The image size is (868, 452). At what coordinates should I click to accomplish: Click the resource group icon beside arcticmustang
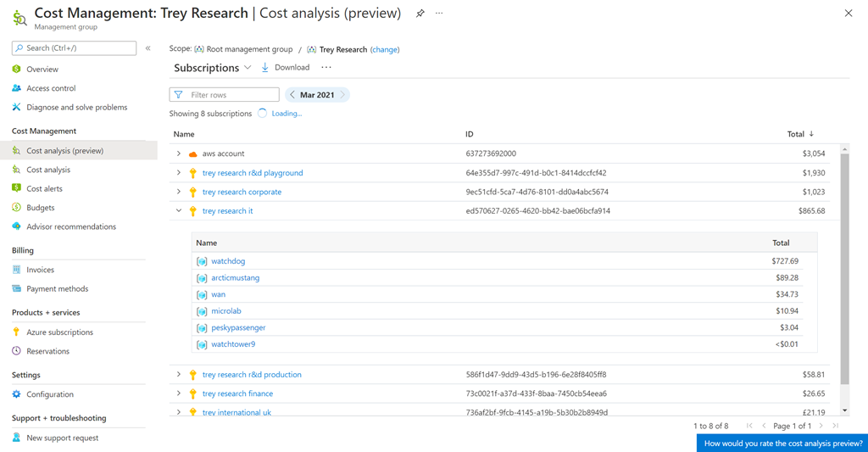pos(202,278)
